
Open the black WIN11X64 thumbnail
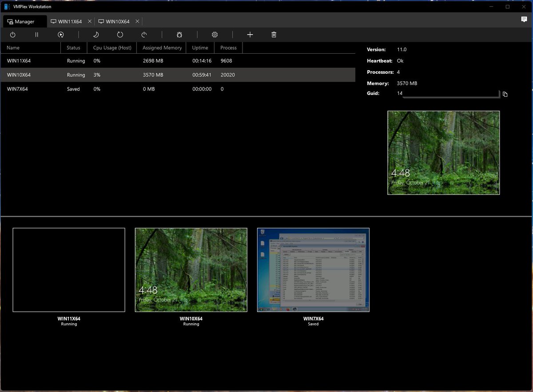click(69, 270)
